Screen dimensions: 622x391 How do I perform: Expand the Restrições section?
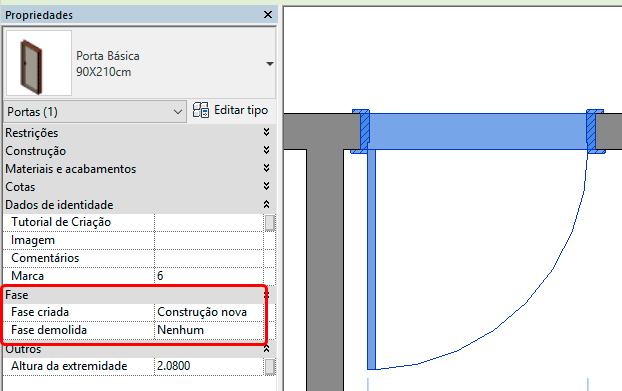pyautogui.click(x=267, y=132)
